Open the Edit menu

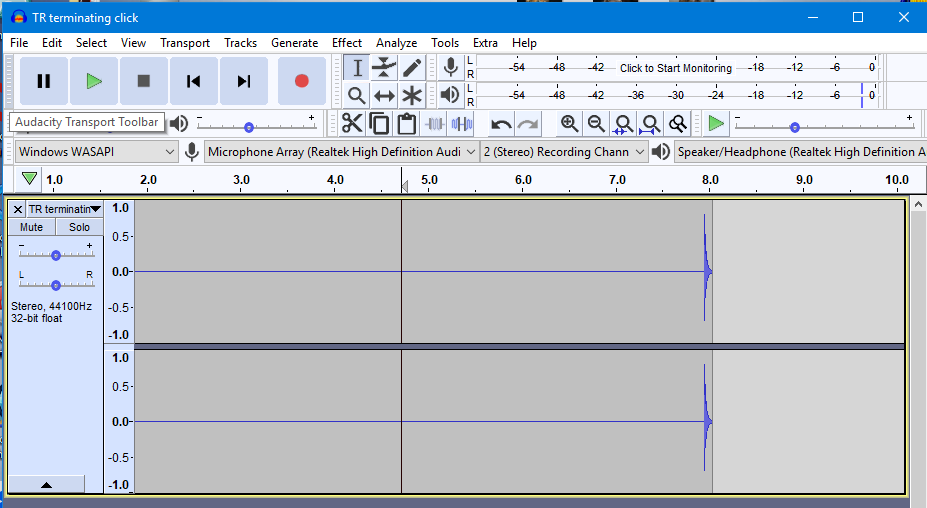point(52,43)
